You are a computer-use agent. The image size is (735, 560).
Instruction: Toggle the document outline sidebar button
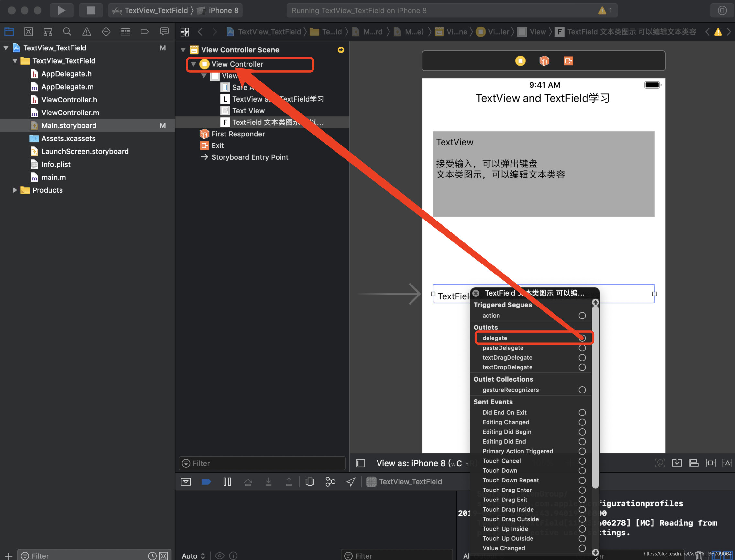(360, 463)
